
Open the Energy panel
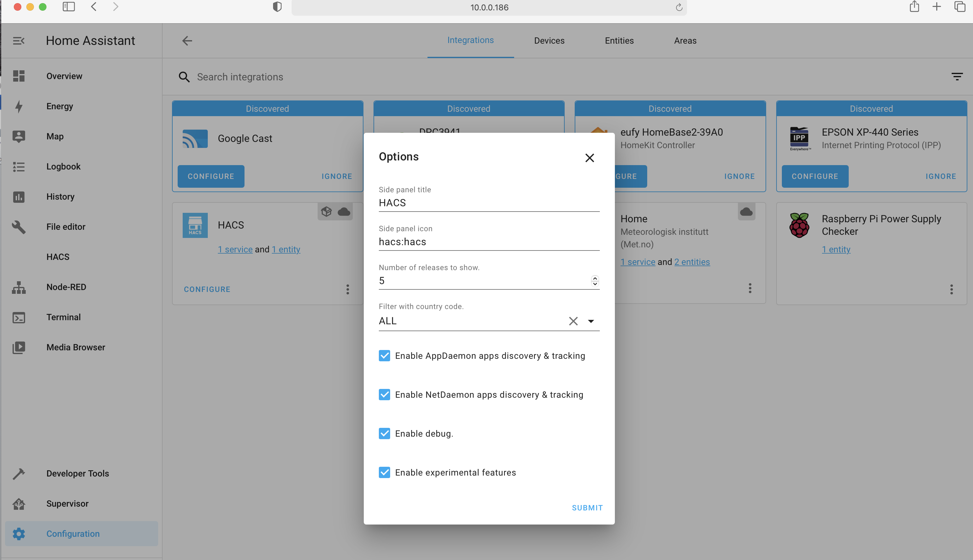pos(60,106)
